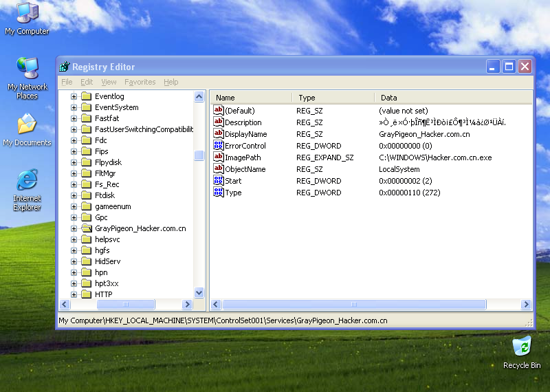Viewport: 550px width, 392px height.
Task: Select the FastUserSwitchingCompatibility key label
Action: point(144,129)
